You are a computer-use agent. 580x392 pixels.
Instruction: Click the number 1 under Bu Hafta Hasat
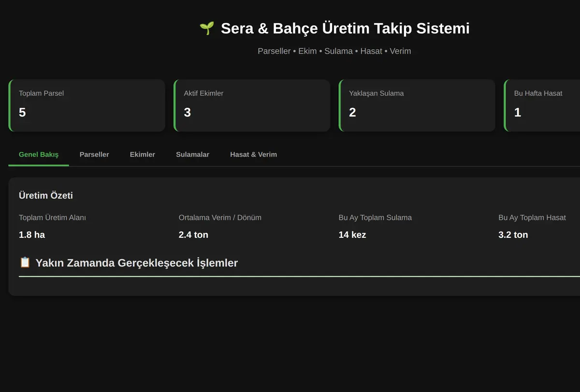tap(518, 113)
